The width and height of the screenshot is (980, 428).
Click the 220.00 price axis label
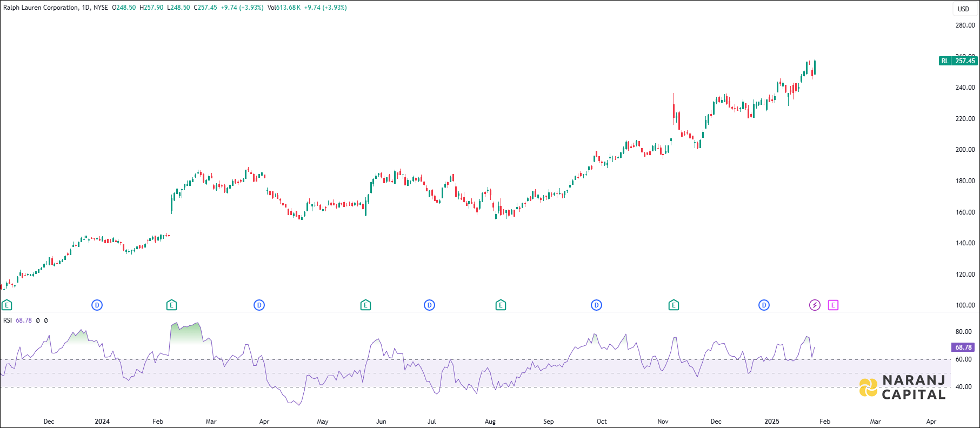coord(965,119)
